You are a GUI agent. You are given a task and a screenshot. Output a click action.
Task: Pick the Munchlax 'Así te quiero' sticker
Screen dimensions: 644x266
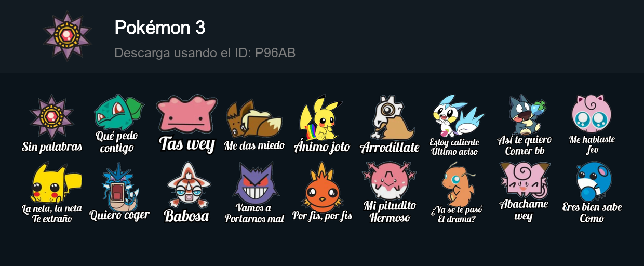coord(525,125)
